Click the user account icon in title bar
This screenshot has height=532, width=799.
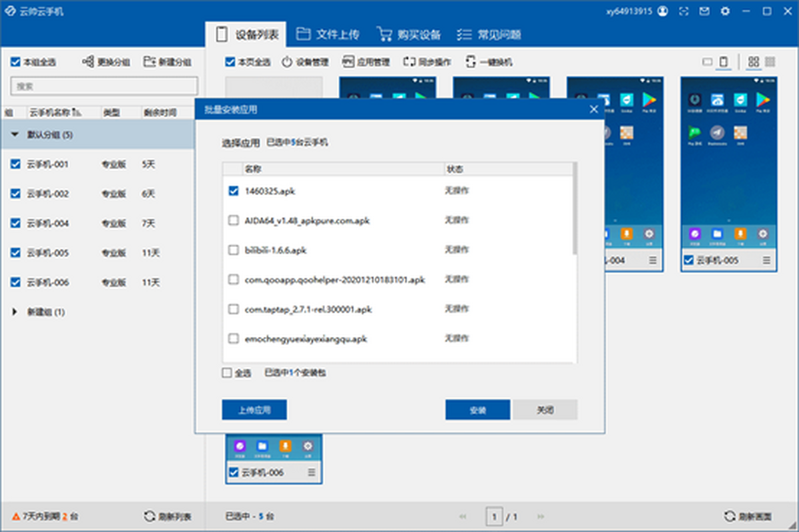[663, 11]
